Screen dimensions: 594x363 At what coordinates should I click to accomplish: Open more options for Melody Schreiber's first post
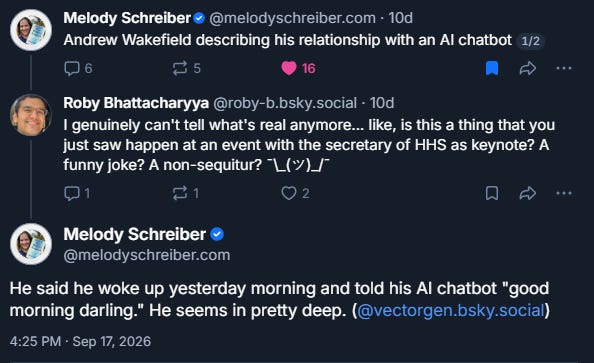tap(564, 69)
